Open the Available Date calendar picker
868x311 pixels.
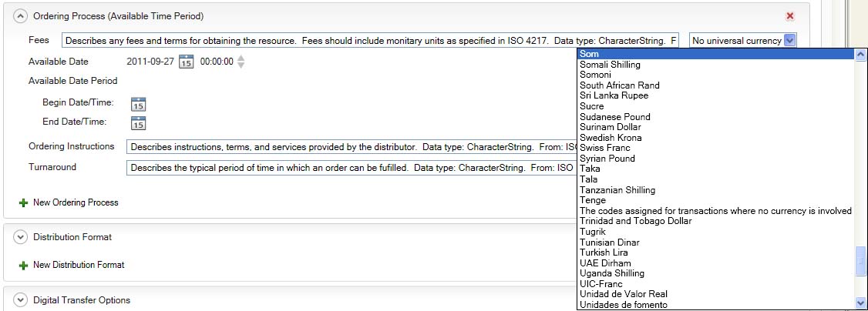click(x=186, y=62)
